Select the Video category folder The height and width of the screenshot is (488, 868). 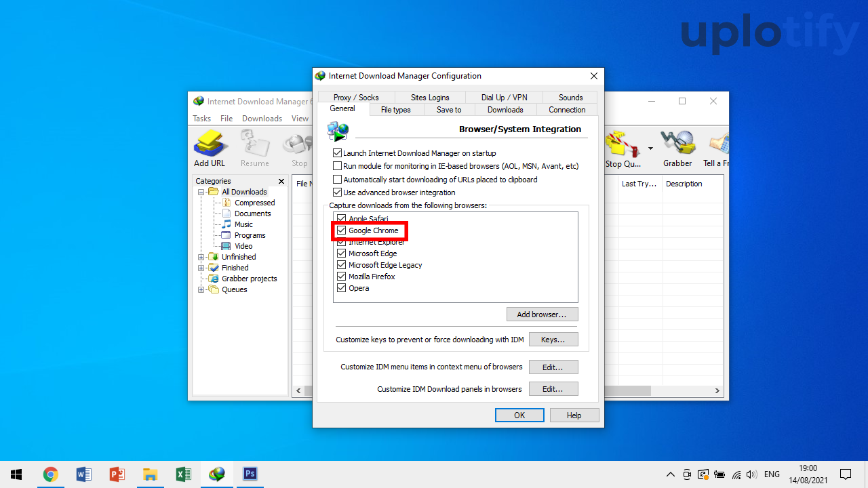(243, 246)
